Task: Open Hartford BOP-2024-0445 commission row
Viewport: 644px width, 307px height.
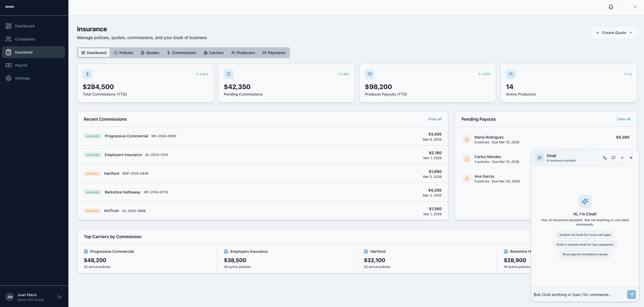Action: [262, 174]
